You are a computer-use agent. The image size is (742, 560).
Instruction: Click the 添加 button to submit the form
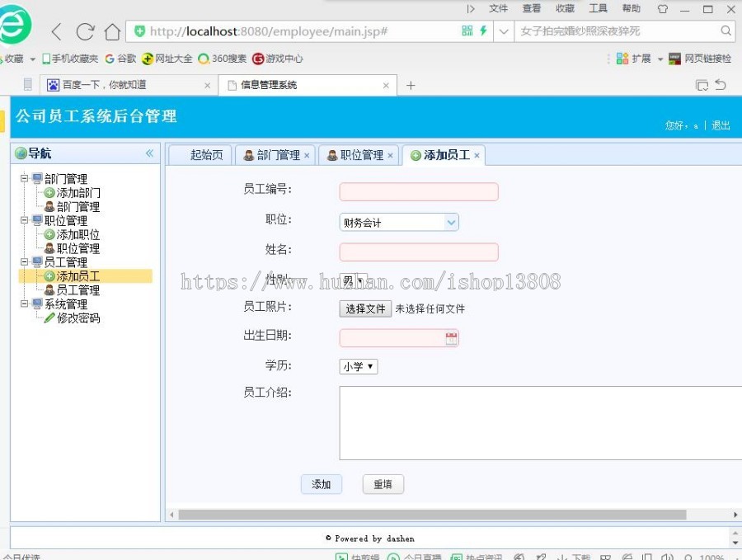click(322, 484)
